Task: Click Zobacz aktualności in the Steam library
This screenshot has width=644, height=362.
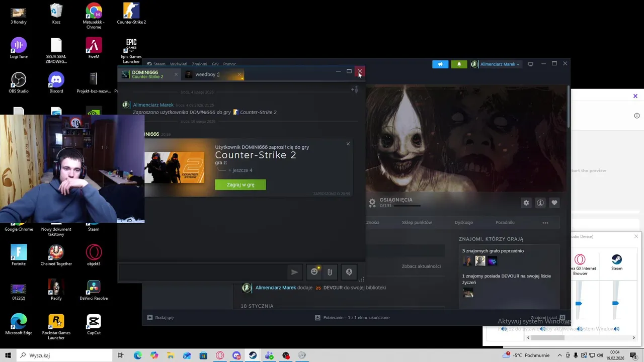Action: pos(421,266)
